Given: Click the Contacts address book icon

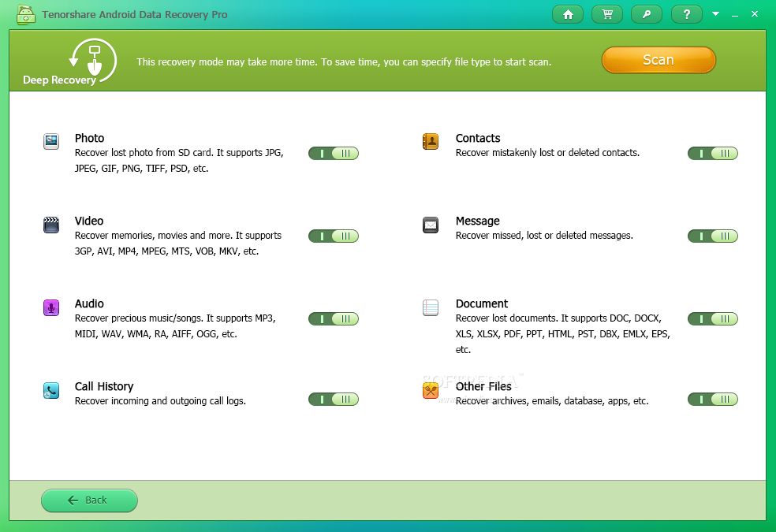Looking at the screenshot, I should [x=431, y=141].
